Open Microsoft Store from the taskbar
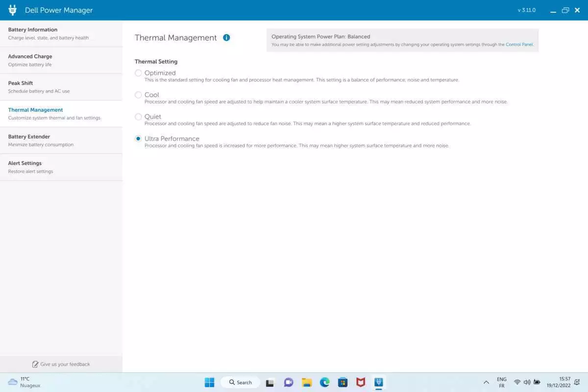 [x=343, y=382]
